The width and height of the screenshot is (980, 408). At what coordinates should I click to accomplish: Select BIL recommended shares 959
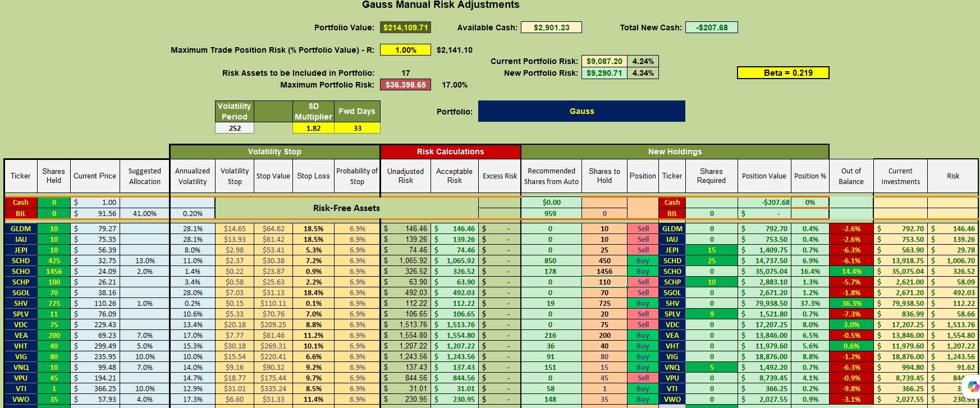[551, 213]
